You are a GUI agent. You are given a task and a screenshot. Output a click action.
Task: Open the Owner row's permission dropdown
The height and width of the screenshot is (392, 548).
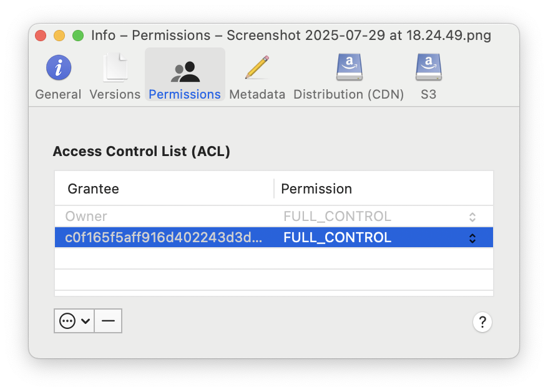coord(472,216)
